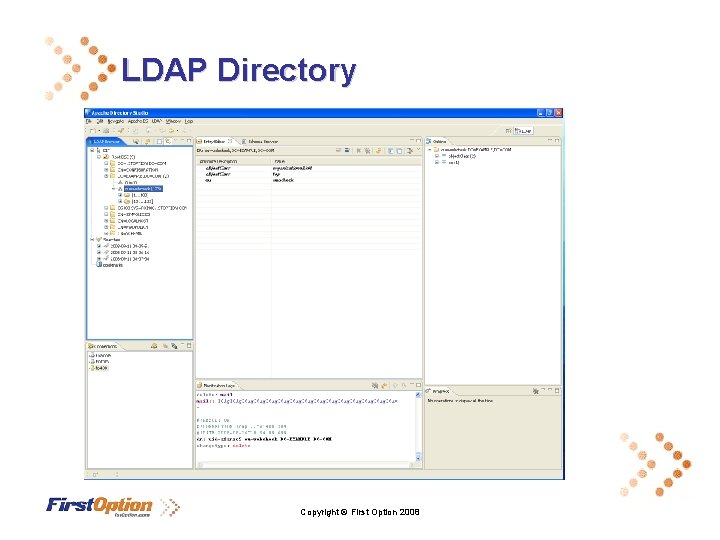Click the New Connection key icon in main toolbar

pyautogui.click(x=121, y=131)
